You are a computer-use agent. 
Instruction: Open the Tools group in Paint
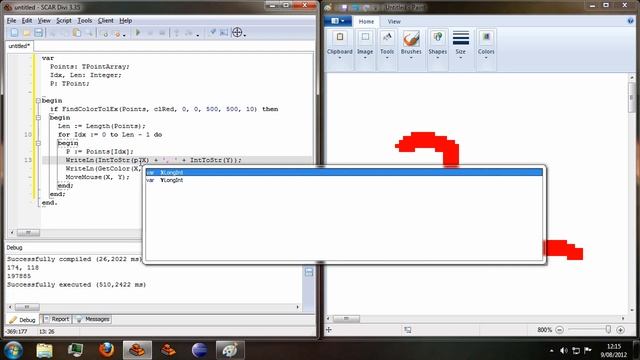[387, 44]
